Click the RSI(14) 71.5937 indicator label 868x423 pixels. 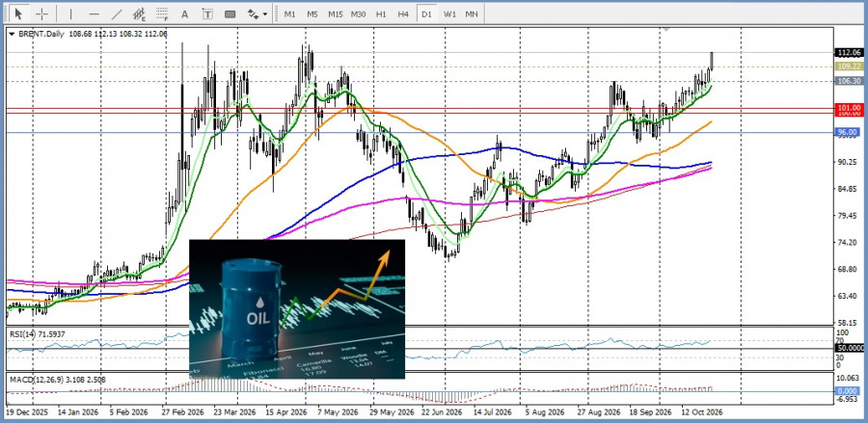pos(36,334)
